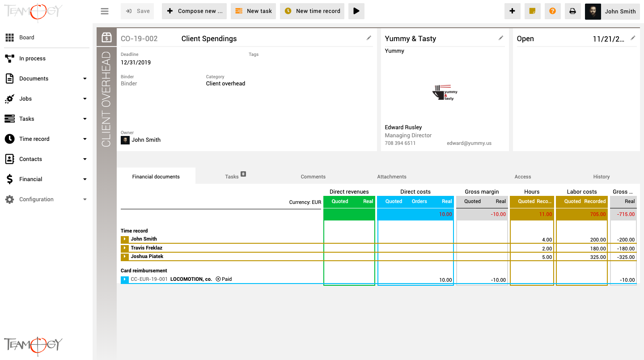The height and width of the screenshot is (360, 644).
Task: Open the History tab
Action: pos(602,177)
